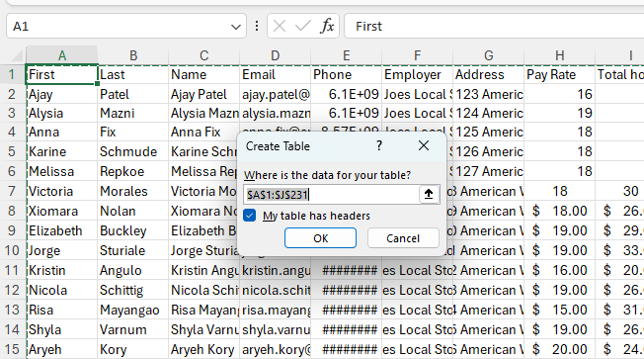Select column D header
644x359 pixels.
(276, 55)
